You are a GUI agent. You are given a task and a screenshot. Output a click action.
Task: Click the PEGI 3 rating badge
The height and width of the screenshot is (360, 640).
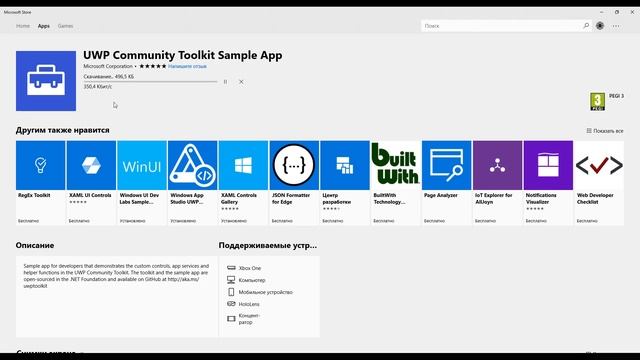coord(598,102)
